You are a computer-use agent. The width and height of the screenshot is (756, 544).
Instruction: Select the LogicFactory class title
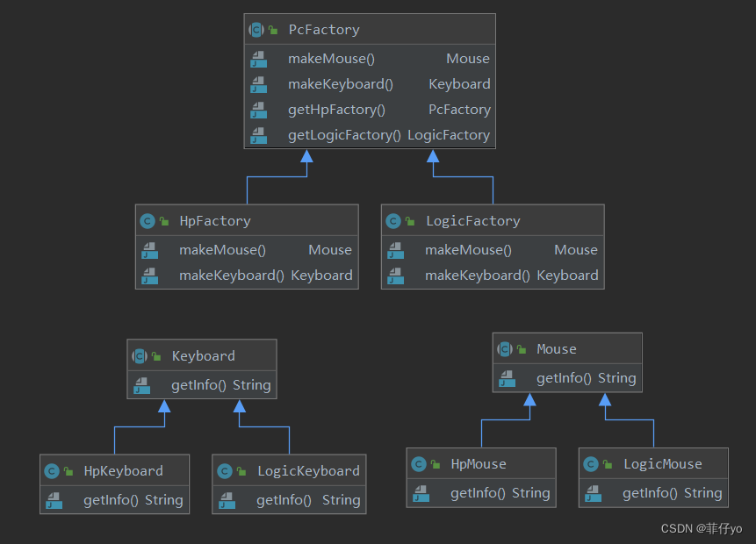coord(473,221)
